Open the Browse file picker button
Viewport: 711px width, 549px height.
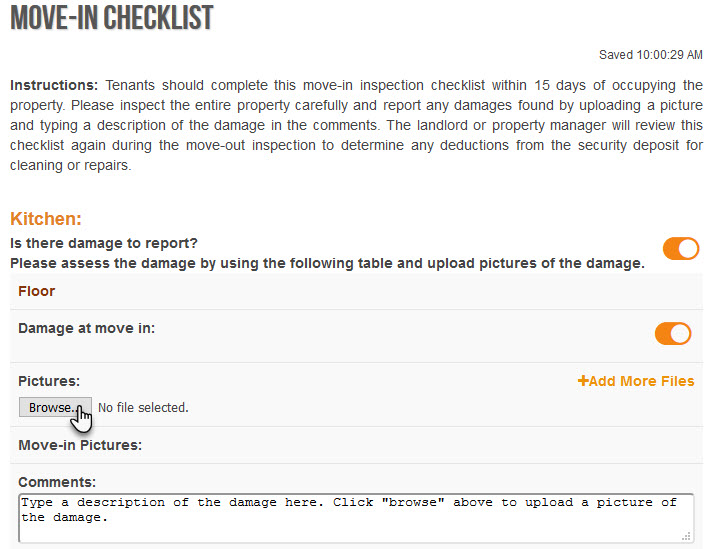[x=55, y=407]
